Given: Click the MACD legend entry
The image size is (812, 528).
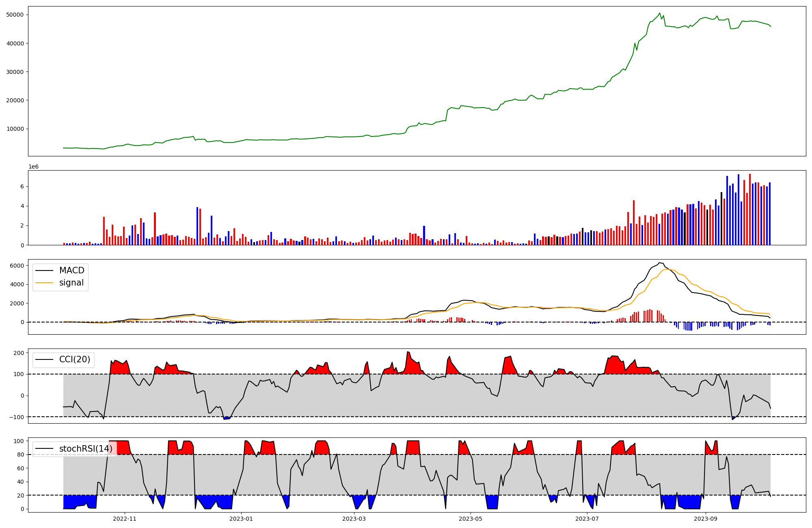Looking at the screenshot, I should (71, 270).
